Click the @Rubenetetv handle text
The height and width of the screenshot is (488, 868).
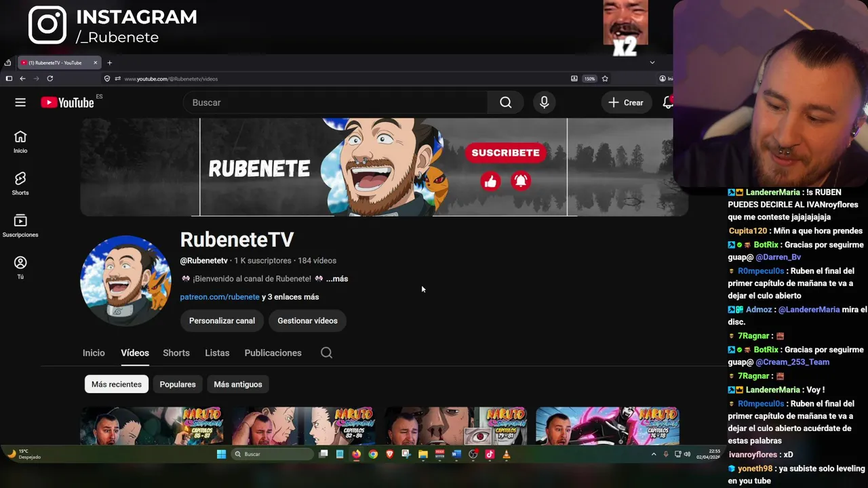203,260
